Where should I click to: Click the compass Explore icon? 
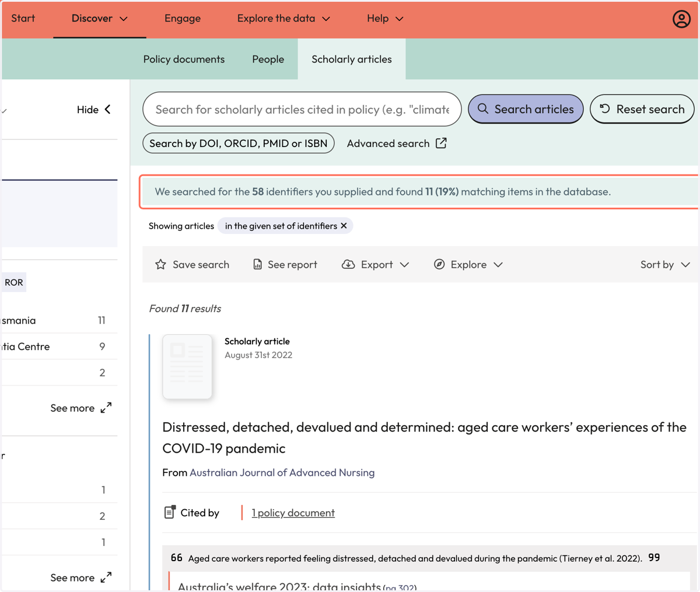(439, 264)
